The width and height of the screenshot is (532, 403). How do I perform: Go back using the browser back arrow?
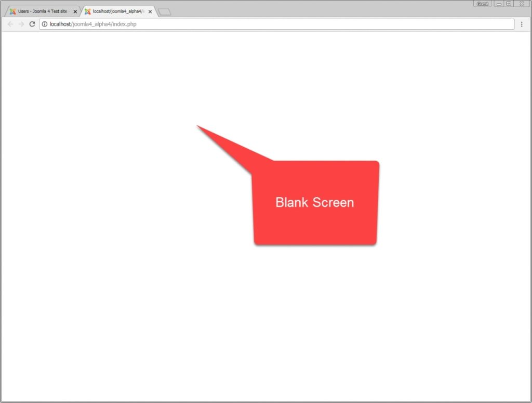pos(10,24)
